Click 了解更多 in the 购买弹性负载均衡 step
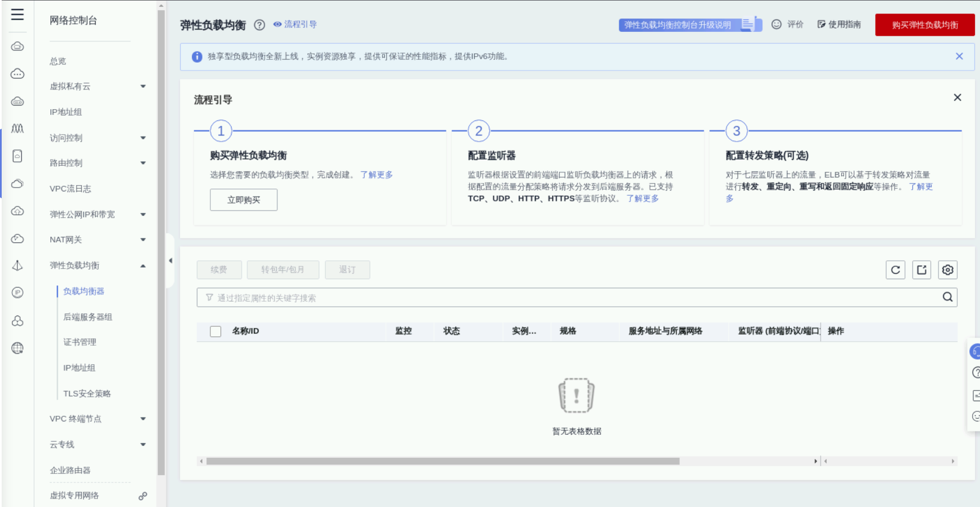 point(376,175)
